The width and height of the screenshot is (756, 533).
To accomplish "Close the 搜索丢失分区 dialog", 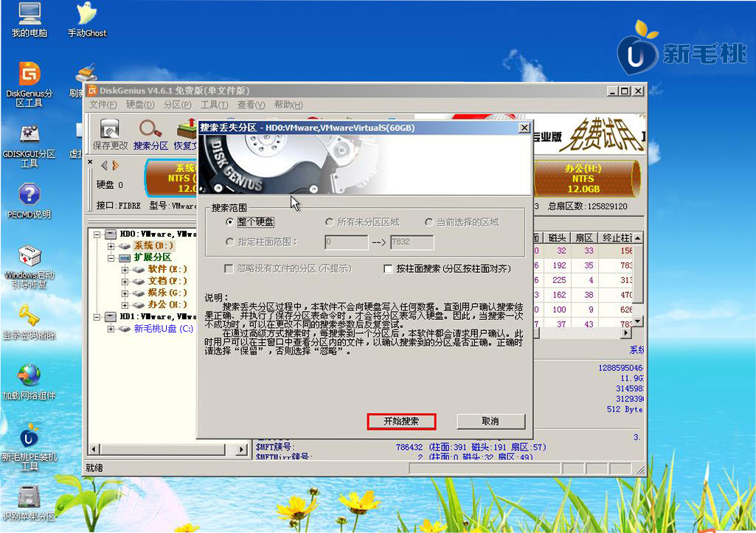I will [x=524, y=128].
